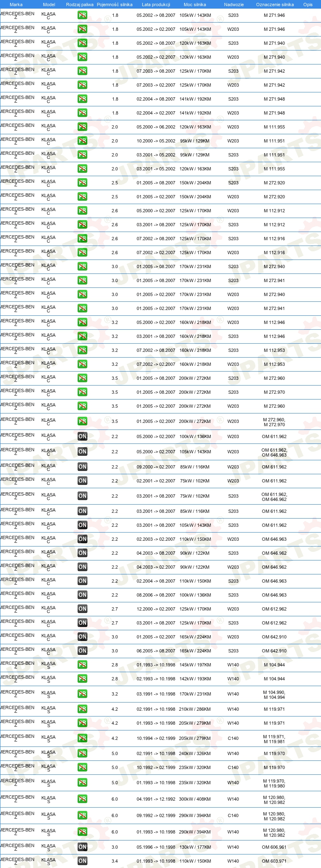Screen dimensions: 321x868
Task: Click the '08.2006 -> 08.2007' production dates
Action: tap(156, 595)
